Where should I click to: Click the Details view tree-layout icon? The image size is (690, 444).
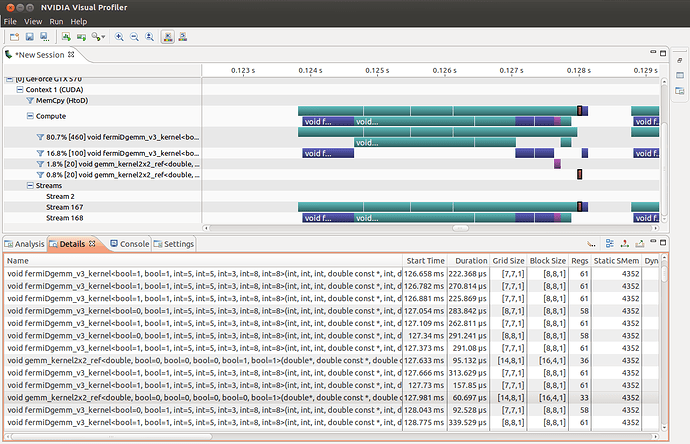coord(609,243)
